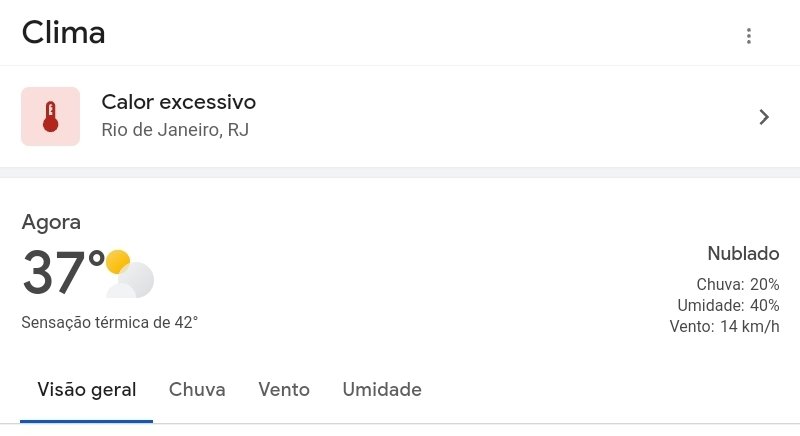Click the Agora label
The height and width of the screenshot is (436, 800).
(51, 223)
